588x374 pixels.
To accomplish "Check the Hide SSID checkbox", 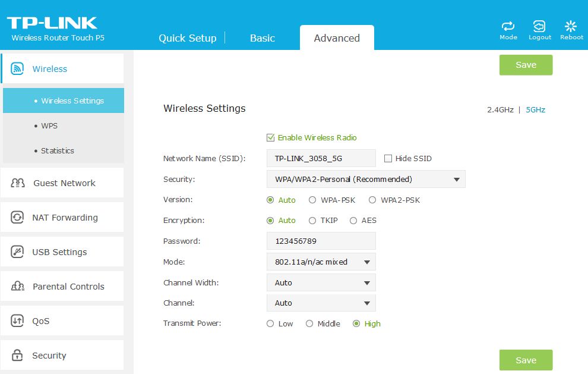I will pos(388,159).
